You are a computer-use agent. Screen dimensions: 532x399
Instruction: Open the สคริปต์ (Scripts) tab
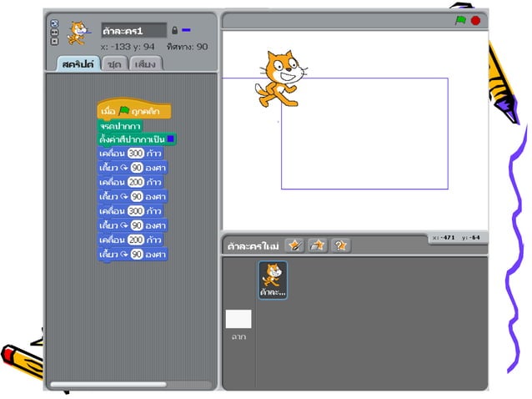(78, 63)
